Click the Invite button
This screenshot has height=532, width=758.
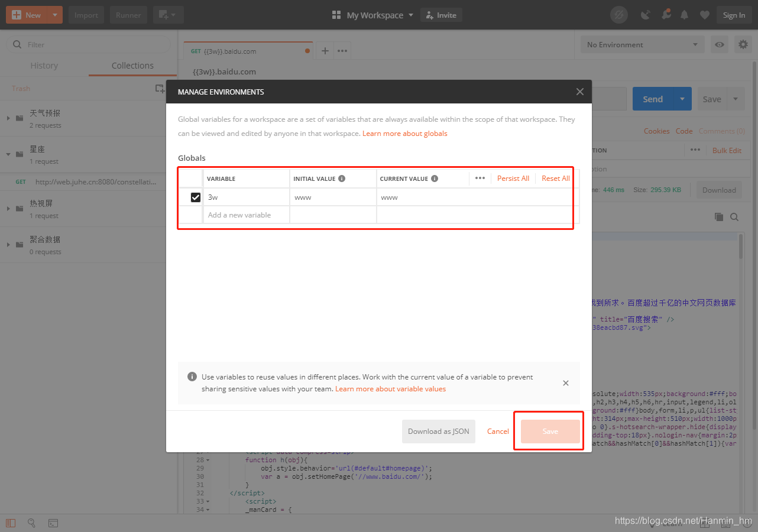[x=441, y=15]
